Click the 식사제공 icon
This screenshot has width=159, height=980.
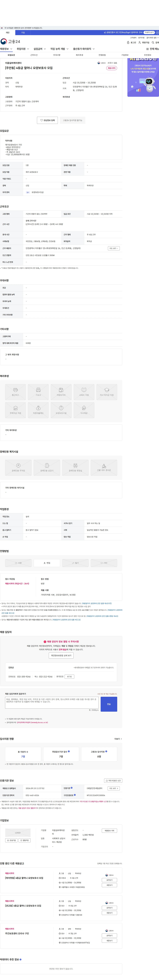[x=84, y=410]
